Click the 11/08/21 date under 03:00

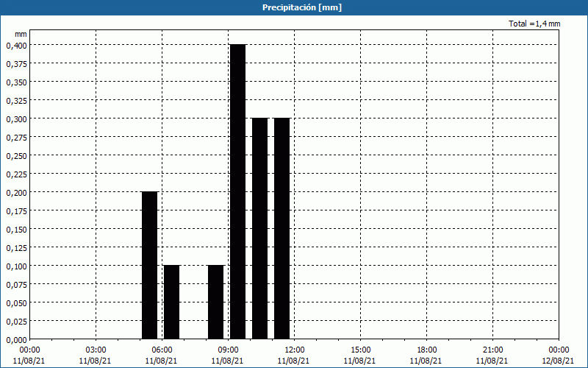(96, 361)
